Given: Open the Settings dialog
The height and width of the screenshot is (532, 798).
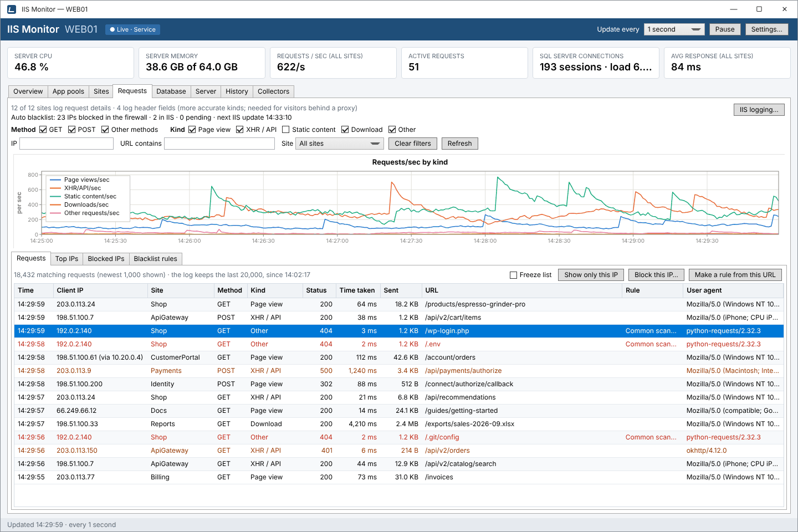Looking at the screenshot, I should coord(767,29).
